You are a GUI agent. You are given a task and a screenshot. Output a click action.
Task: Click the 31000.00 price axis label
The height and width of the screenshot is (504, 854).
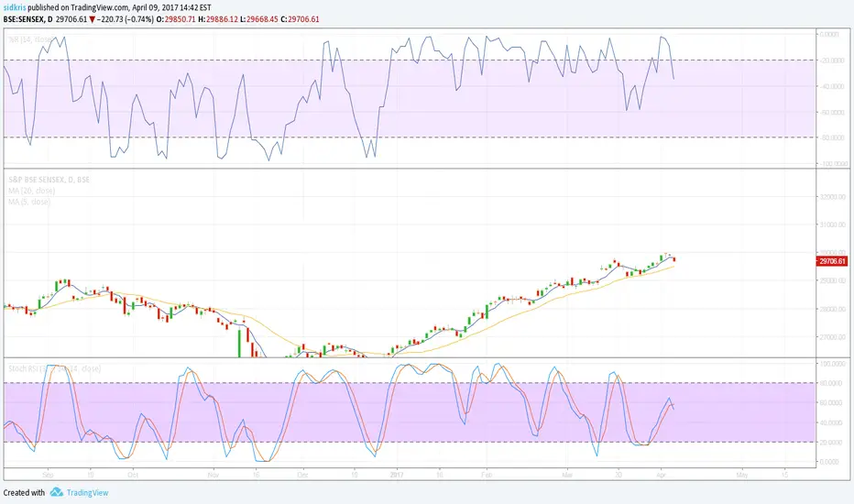(833, 225)
